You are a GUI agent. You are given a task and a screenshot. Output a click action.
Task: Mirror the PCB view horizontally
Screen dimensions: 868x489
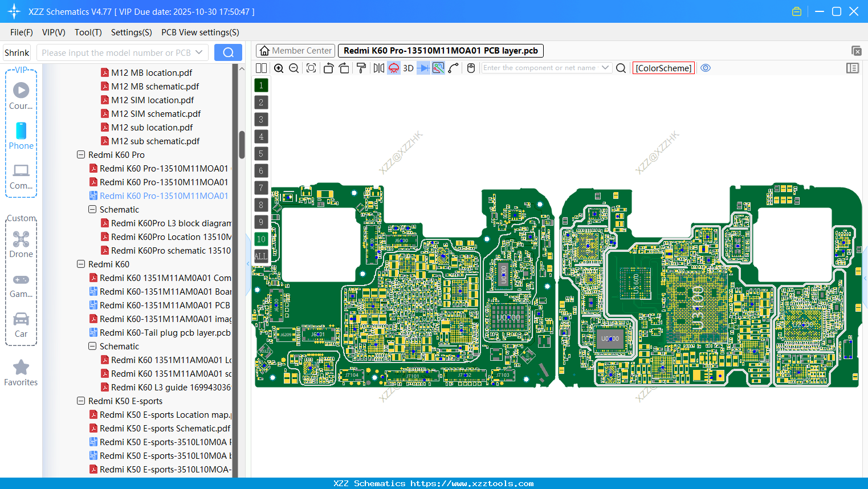(378, 68)
